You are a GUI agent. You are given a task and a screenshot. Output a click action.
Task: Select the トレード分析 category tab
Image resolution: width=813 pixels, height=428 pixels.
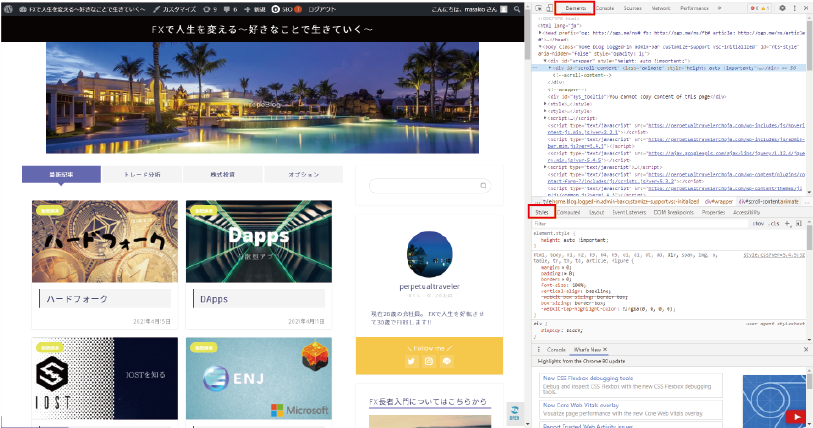point(142,174)
